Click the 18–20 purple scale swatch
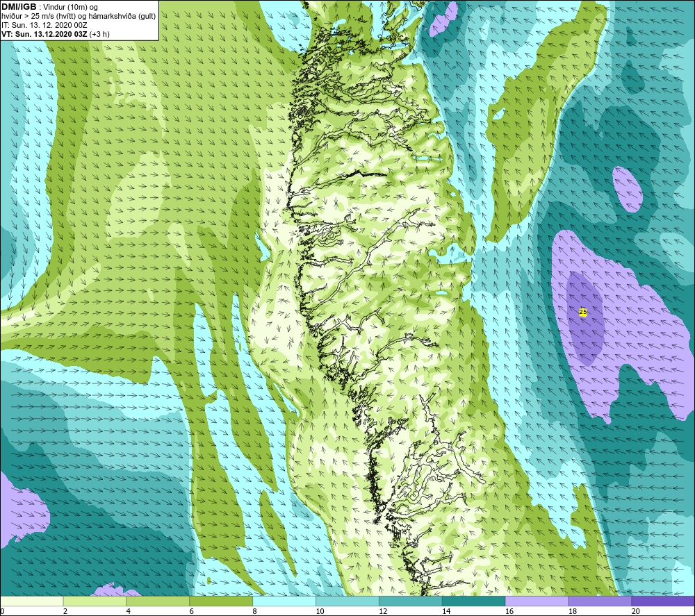This screenshot has width=695, height=616. click(x=600, y=601)
